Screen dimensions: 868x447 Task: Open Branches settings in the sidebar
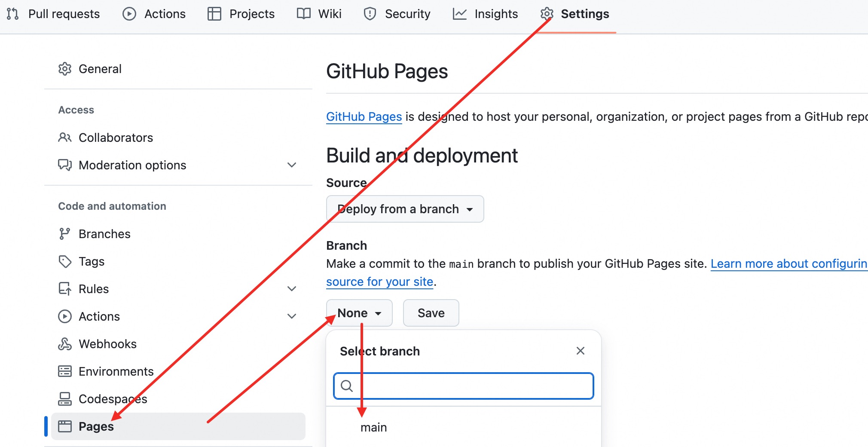(x=178, y=234)
